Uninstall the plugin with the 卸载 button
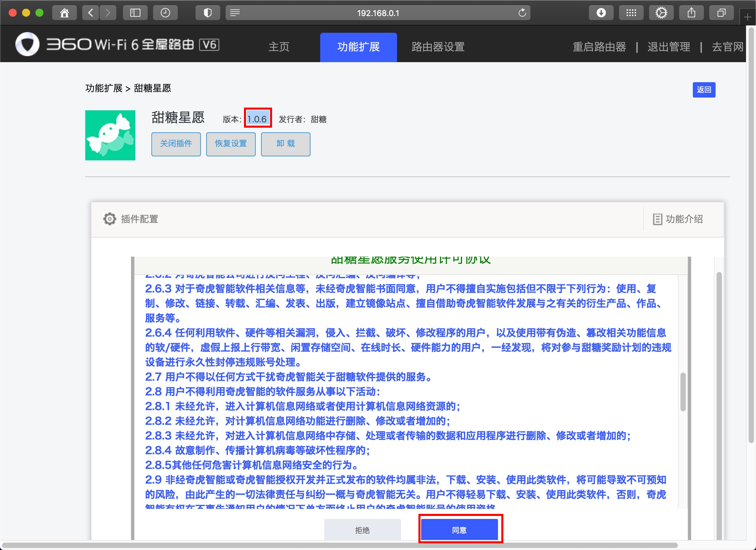The width and height of the screenshot is (756, 550). click(285, 144)
